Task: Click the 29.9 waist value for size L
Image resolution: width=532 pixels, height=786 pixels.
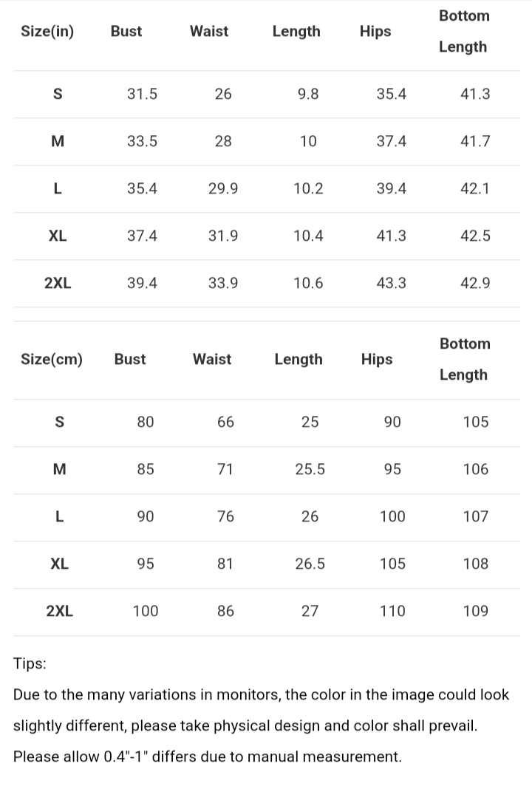Action: click(223, 189)
